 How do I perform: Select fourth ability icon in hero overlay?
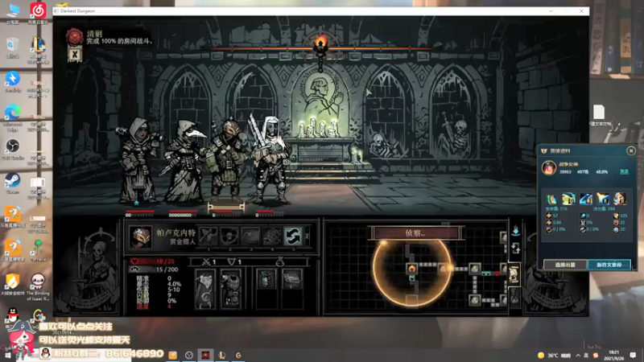pyautogui.click(x=603, y=199)
